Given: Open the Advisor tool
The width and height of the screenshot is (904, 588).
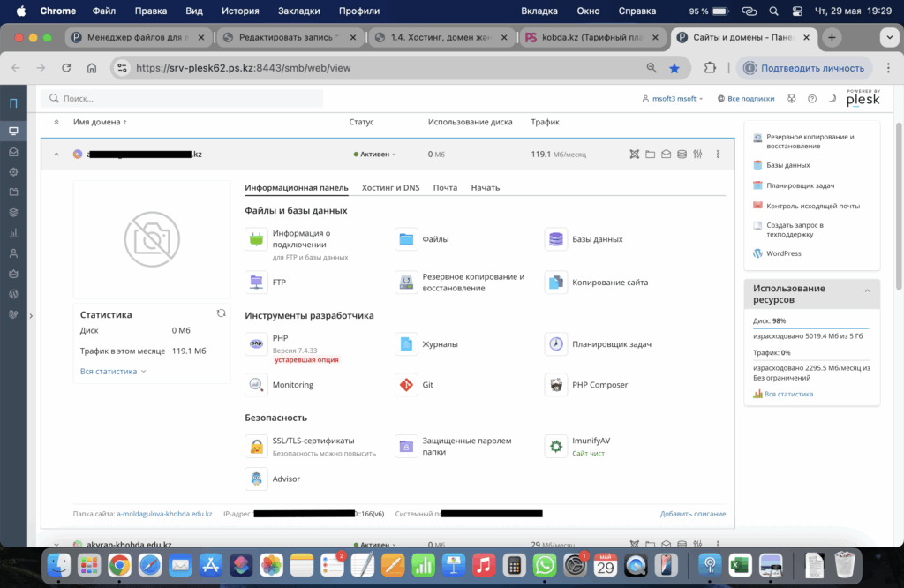Looking at the screenshot, I should point(256,479).
